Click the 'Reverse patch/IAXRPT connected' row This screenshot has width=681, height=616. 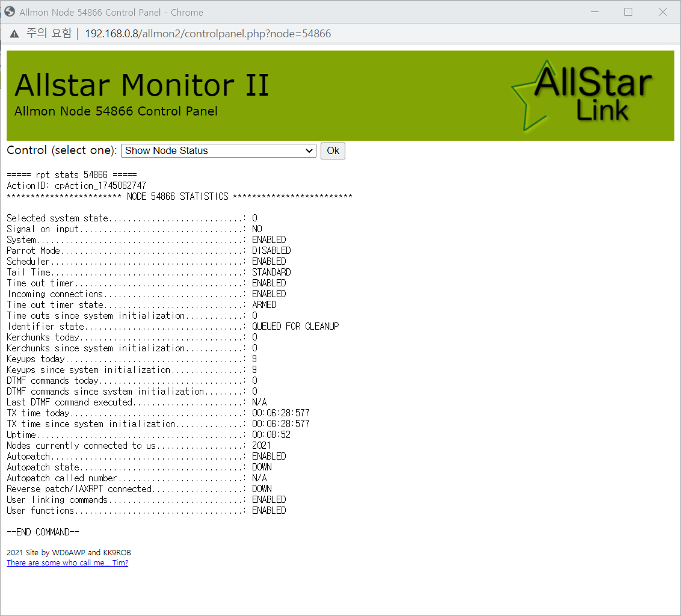(139, 489)
